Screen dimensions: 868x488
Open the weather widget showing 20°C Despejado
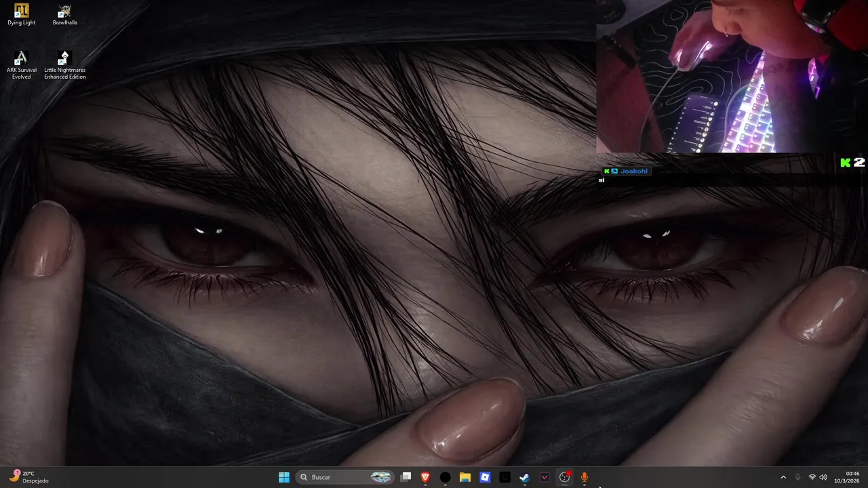tap(29, 477)
